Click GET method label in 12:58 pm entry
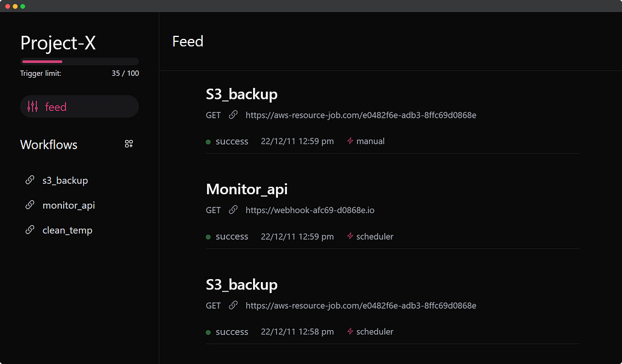The height and width of the screenshot is (364, 622). [213, 305]
